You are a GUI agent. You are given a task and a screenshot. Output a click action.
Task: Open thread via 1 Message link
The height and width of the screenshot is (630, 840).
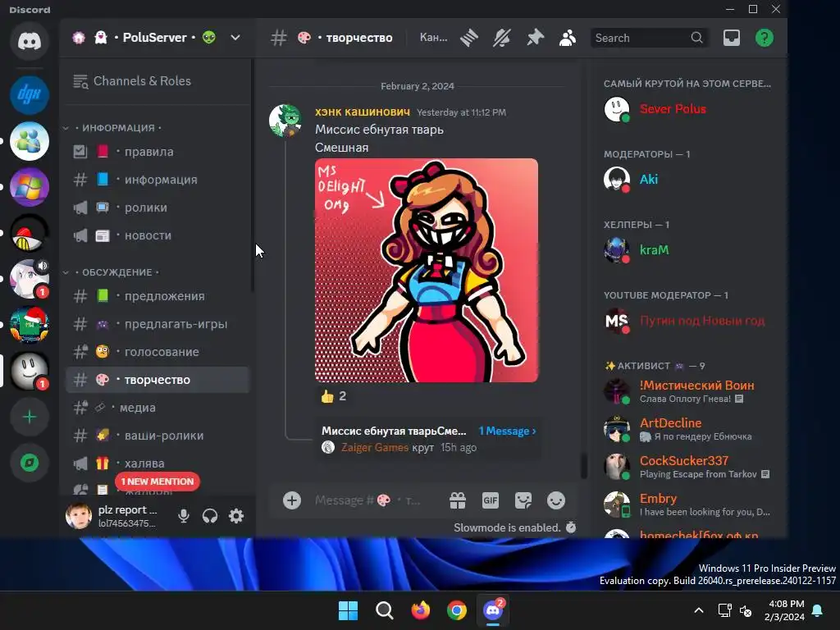click(507, 431)
